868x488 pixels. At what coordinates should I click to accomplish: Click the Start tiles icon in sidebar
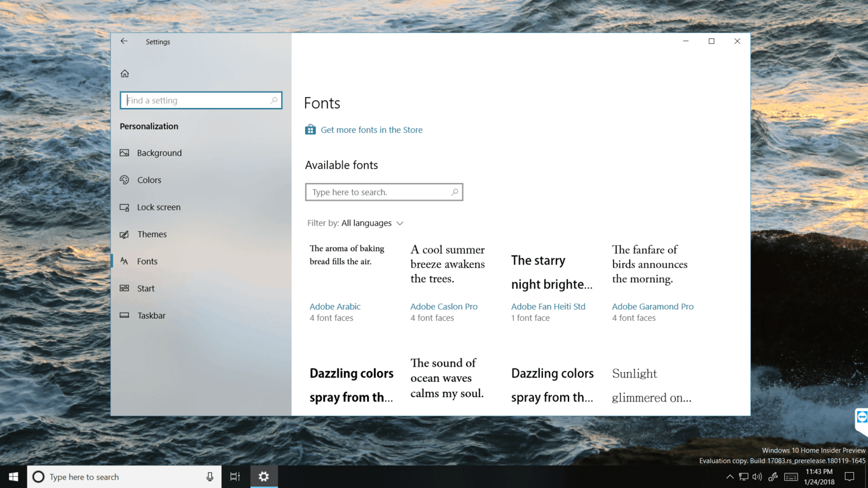coord(125,288)
